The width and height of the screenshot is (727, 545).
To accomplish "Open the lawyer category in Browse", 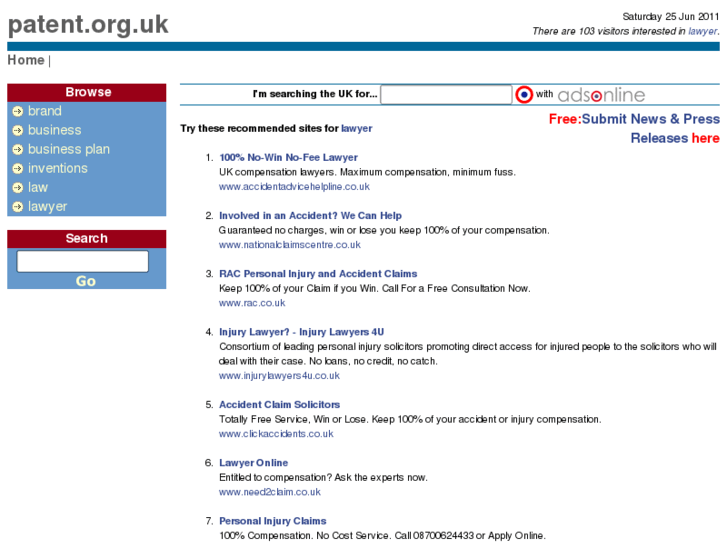I will coord(47,206).
